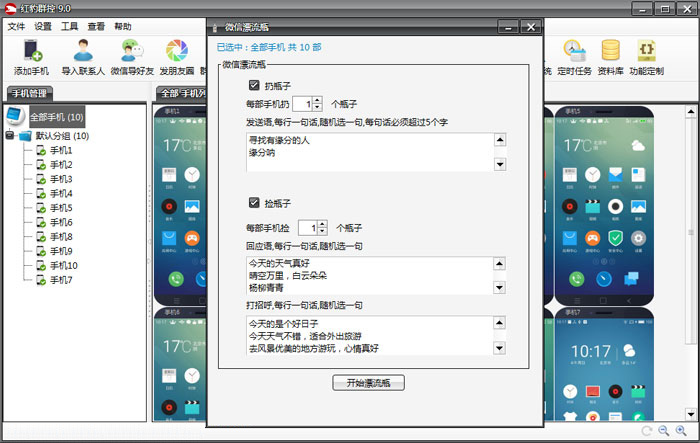
Task: Click the 手机7 screen thumbnail showing 10:17
Action: 604,364
